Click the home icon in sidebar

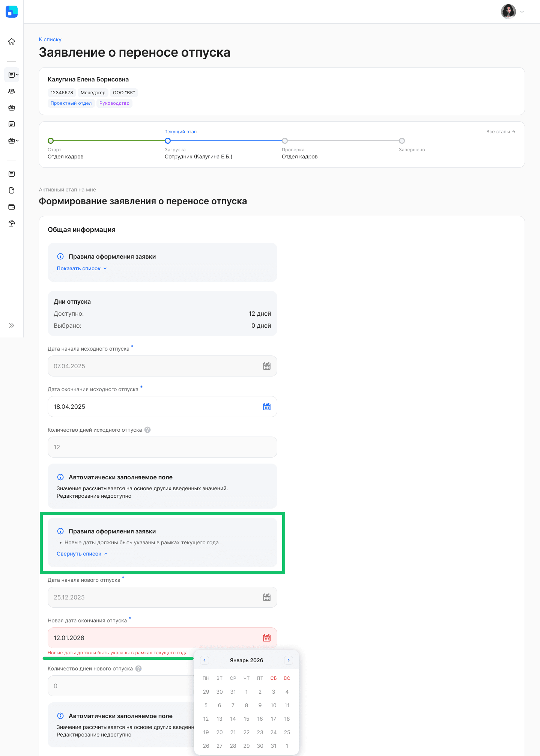coord(12,41)
